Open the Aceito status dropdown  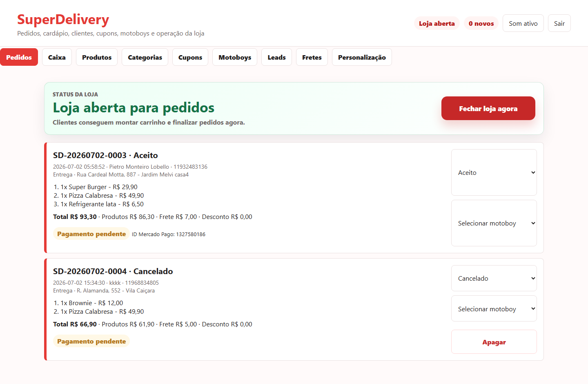(x=494, y=172)
